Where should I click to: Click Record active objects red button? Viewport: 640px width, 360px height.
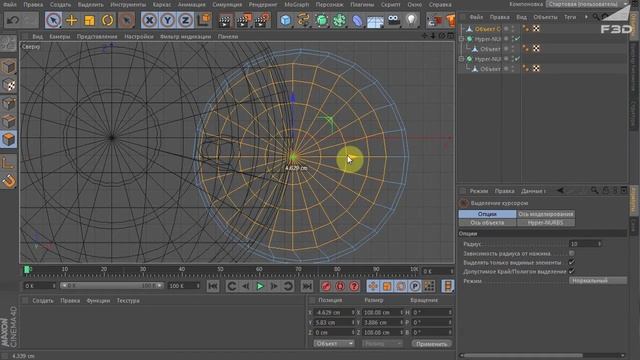tap(326, 286)
